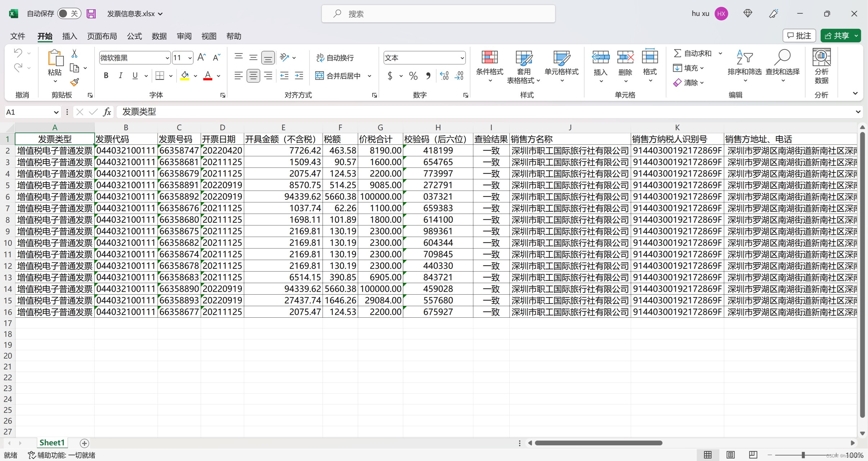Toggle right text alignment
868x461 pixels.
(268, 76)
